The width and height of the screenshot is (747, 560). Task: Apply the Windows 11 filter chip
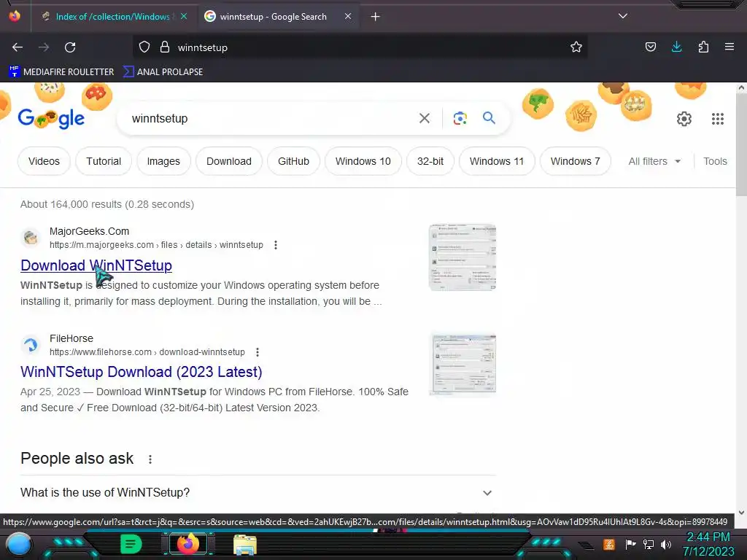[496, 161]
